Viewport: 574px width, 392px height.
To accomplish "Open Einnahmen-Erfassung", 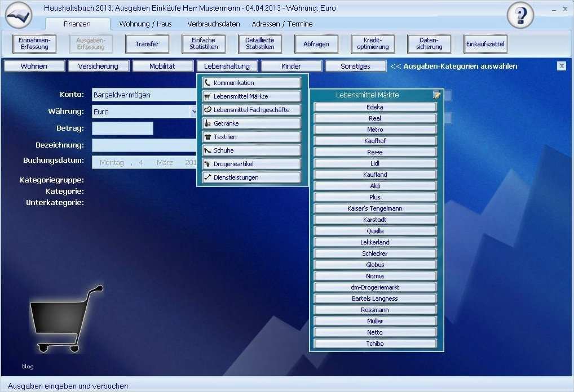I will coord(34,44).
